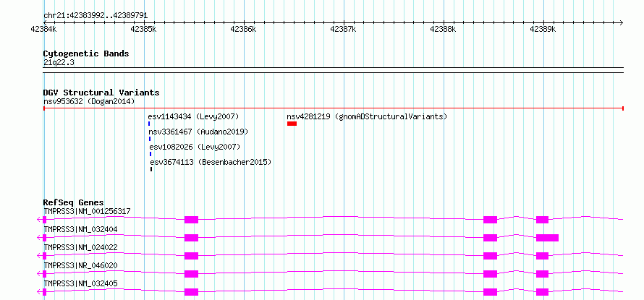
Task: Click the strand arrow of NM_032405 transcript
Action: point(39,292)
